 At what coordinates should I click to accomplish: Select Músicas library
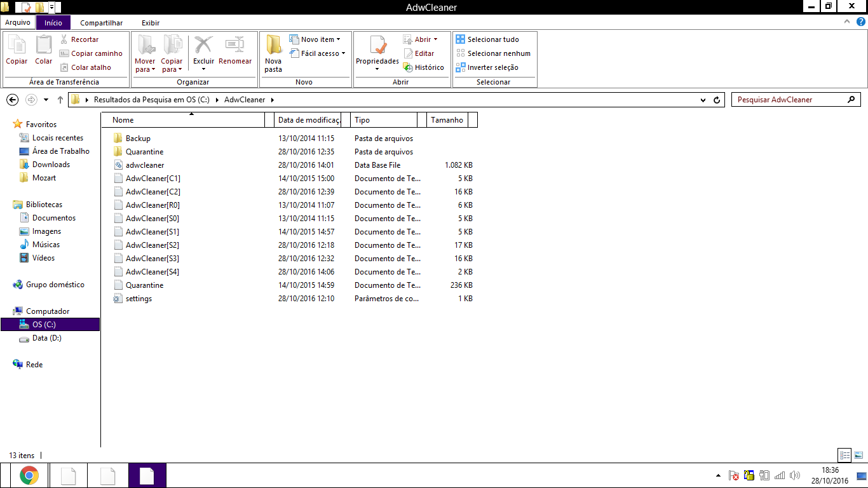[x=46, y=245]
